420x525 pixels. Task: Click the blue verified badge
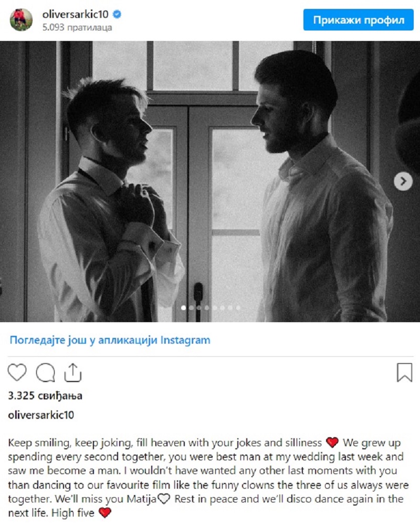pyautogui.click(x=117, y=14)
